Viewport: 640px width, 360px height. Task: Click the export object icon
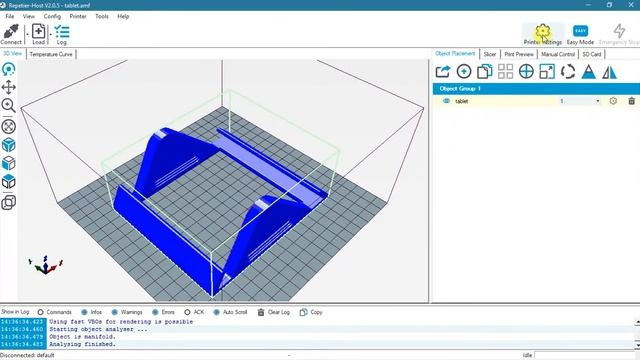pyautogui.click(x=443, y=71)
